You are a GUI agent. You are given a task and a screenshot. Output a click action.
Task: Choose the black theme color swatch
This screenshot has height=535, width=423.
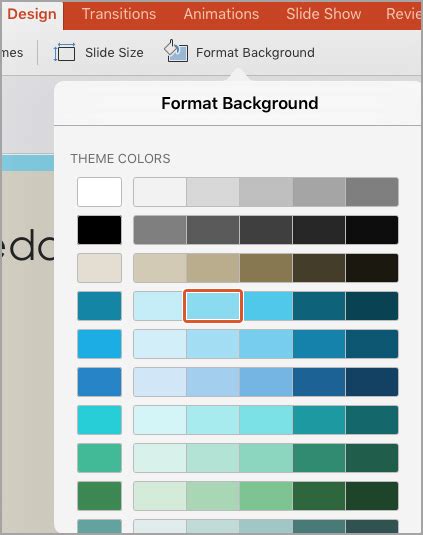pos(99,230)
